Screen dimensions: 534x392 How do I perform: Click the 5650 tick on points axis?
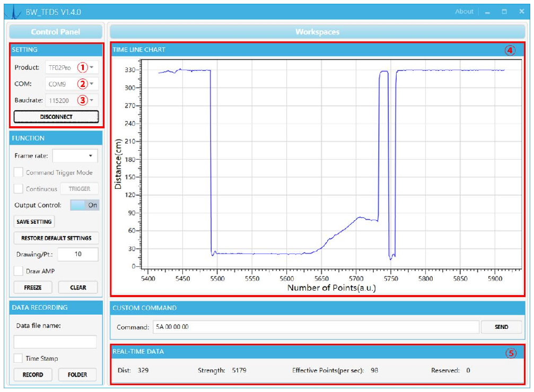[x=321, y=278]
